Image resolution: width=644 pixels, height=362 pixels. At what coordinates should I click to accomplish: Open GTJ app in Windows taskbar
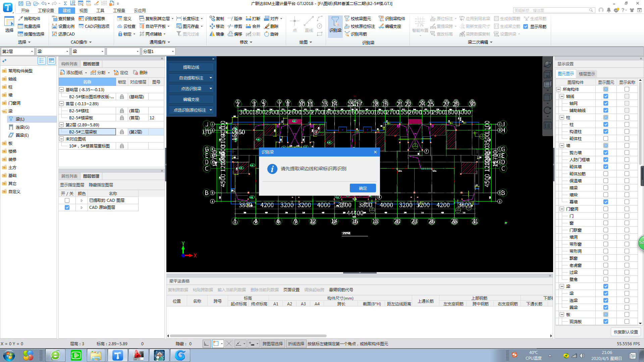(117, 355)
